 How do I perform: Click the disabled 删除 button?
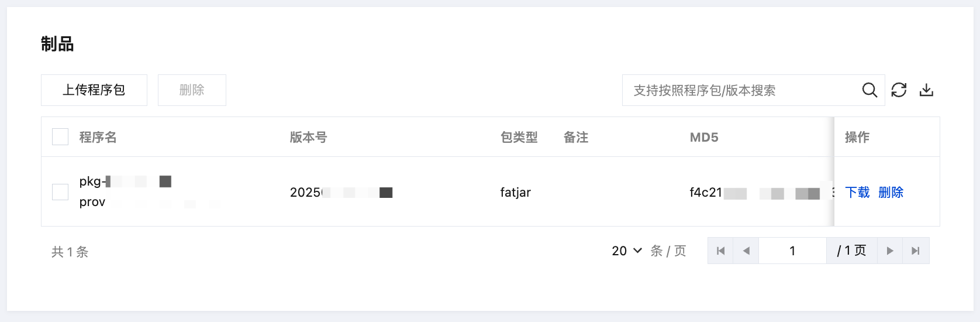click(192, 90)
